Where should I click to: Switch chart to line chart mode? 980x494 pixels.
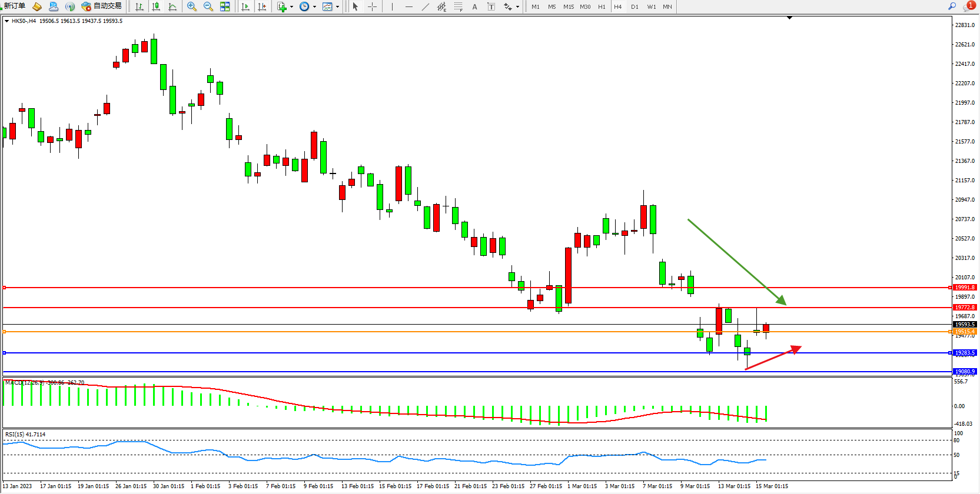[x=172, y=6]
